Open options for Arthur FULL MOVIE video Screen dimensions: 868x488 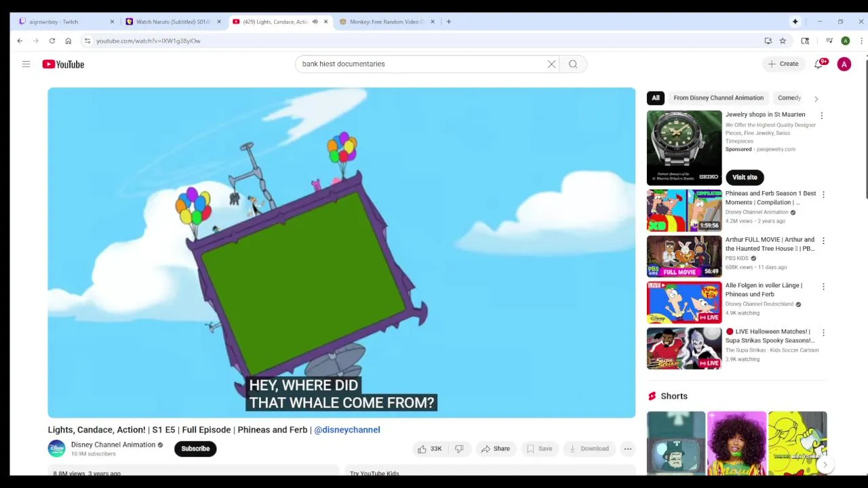tap(823, 241)
